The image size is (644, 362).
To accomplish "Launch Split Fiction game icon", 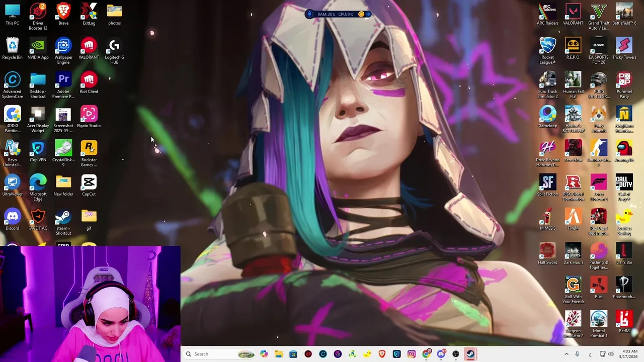I will (x=547, y=185).
